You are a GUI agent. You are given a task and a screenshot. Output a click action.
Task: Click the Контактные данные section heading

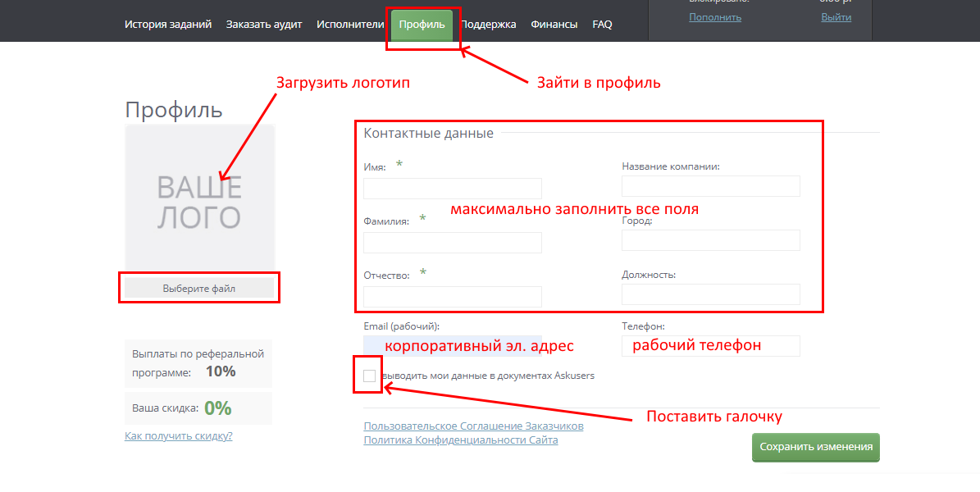point(428,133)
